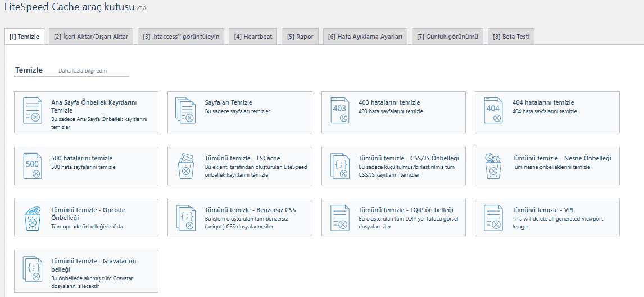Open the Beta Testi tab
This screenshot has width=644, height=297.
pyautogui.click(x=511, y=37)
